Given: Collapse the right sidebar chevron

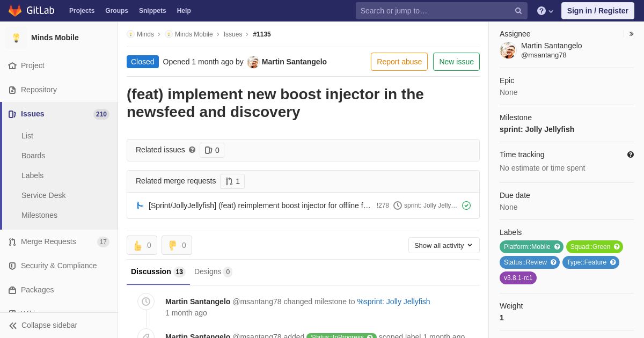Looking at the screenshot, I should 631,34.
